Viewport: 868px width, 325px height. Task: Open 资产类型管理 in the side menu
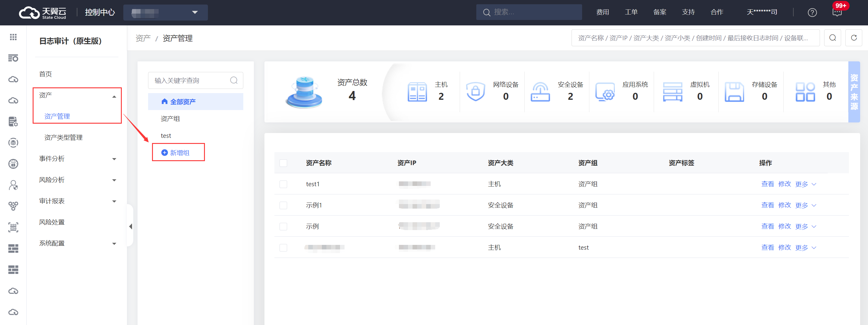point(63,137)
